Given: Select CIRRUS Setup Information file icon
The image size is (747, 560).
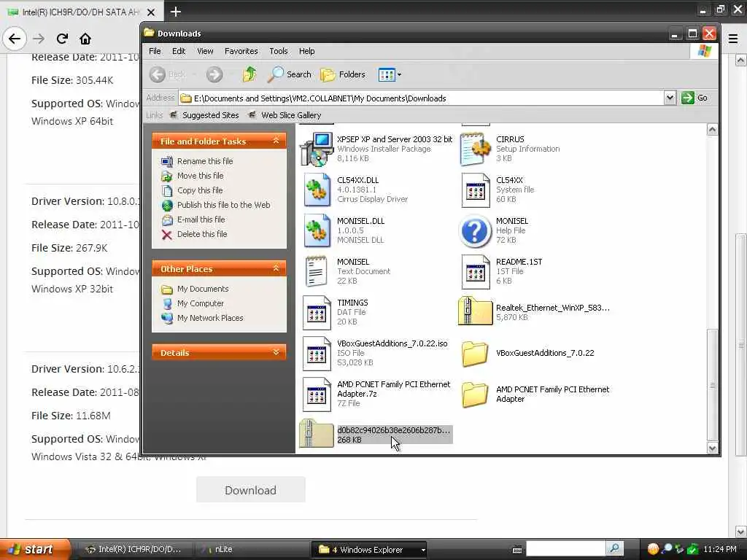Looking at the screenshot, I should pos(475,149).
